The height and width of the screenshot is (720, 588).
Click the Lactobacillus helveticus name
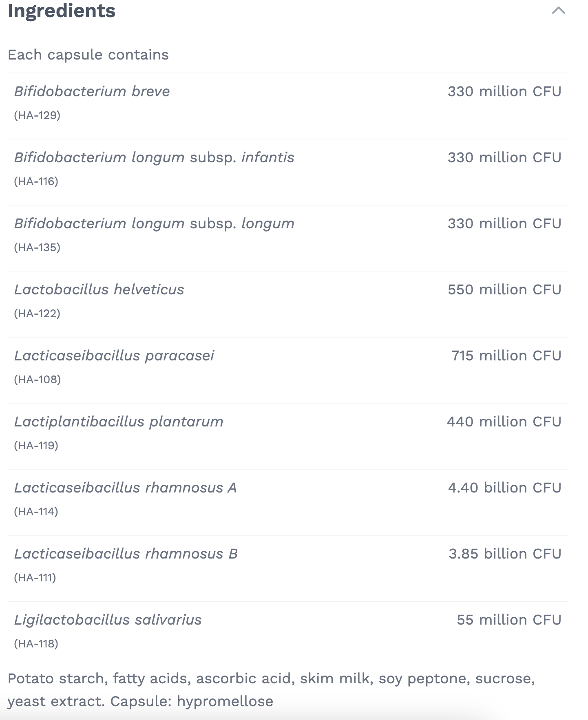pos(99,289)
